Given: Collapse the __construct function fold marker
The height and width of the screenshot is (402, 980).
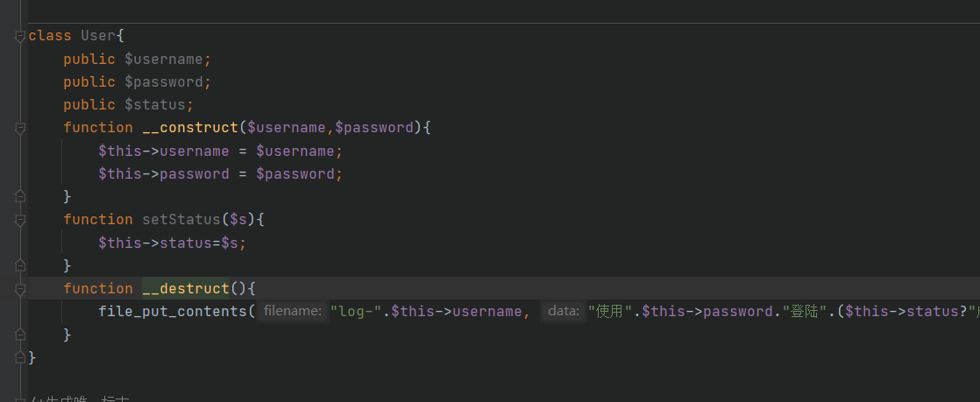Looking at the screenshot, I should pos(20,128).
